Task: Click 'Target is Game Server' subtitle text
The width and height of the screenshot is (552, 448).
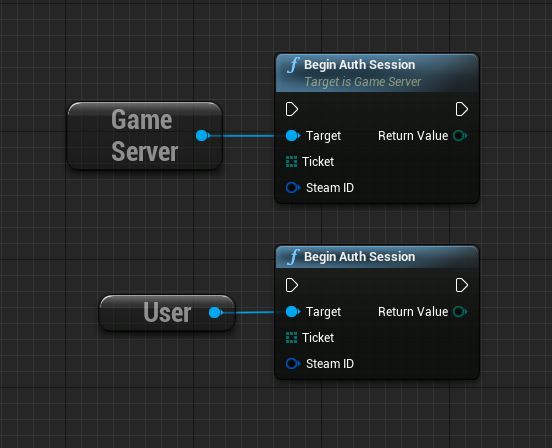Action: (x=362, y=82)
